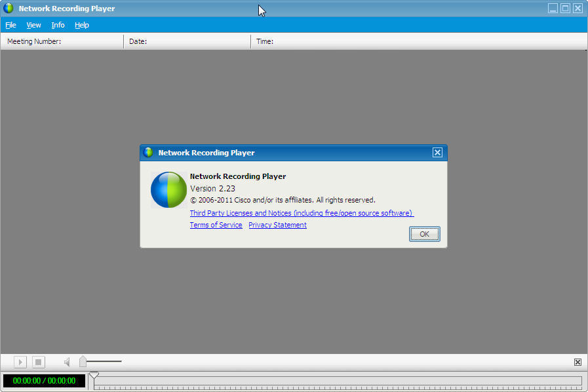588x392 pixels.
Task: Open the Third Party Licenses and Notices link
Action: click(x=301, y=212)
